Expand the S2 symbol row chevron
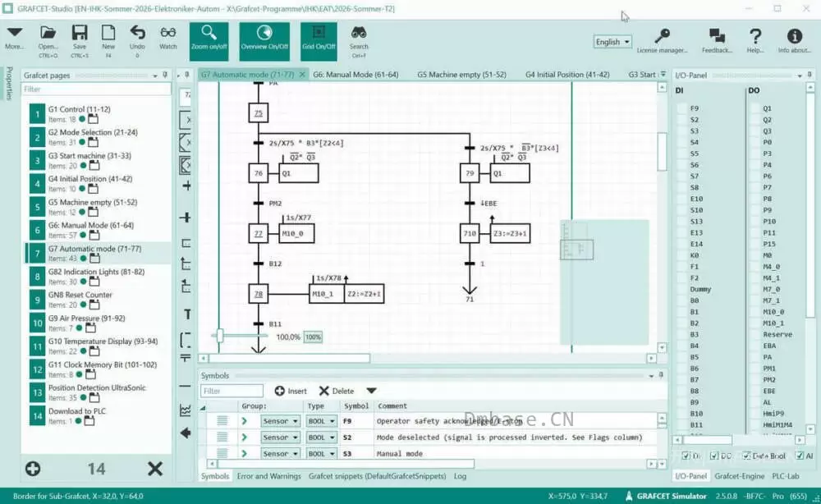The width and height of the screenshot is (821, 504). [244, 437]
